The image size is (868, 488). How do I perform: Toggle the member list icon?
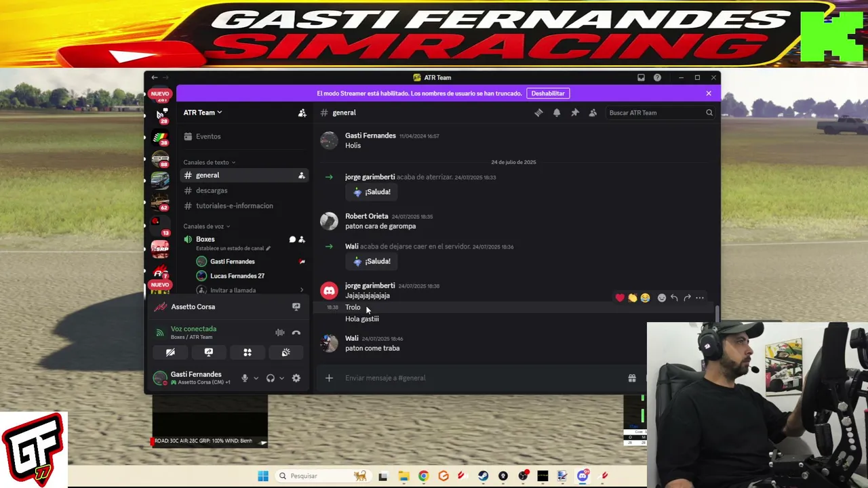tap(593, 113)
